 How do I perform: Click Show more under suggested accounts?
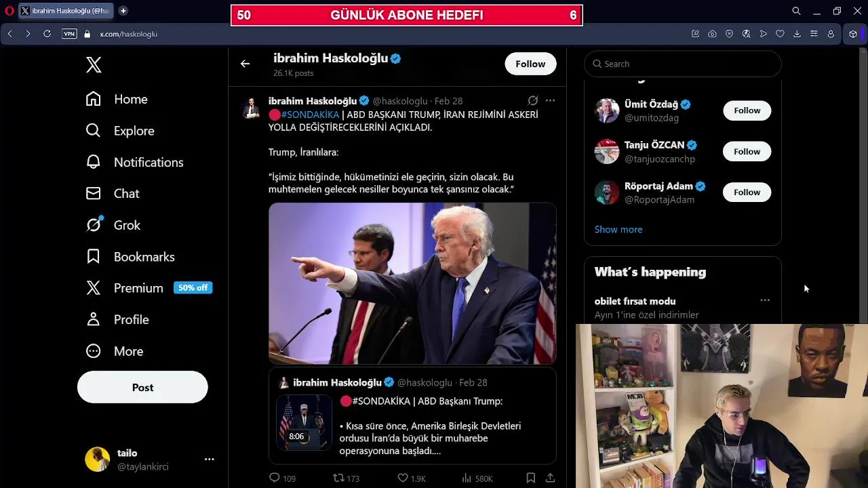pyautogui.click(x=618, y=229)
